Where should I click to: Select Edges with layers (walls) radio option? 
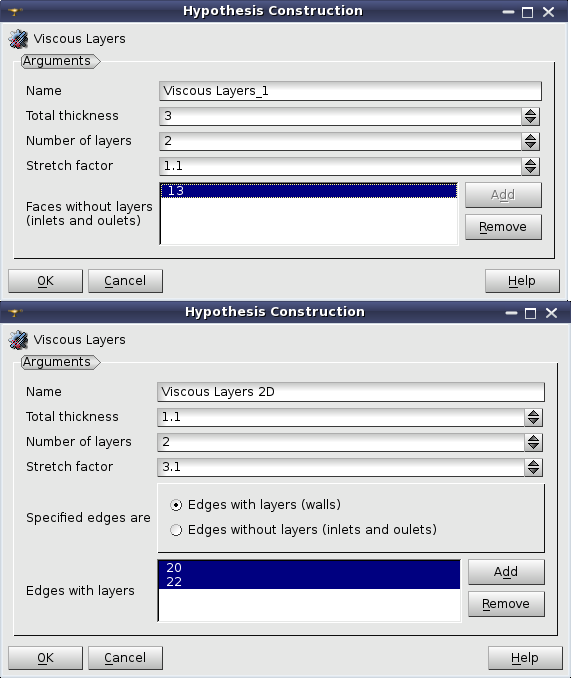pyautogui.click(x=255, y=505)
